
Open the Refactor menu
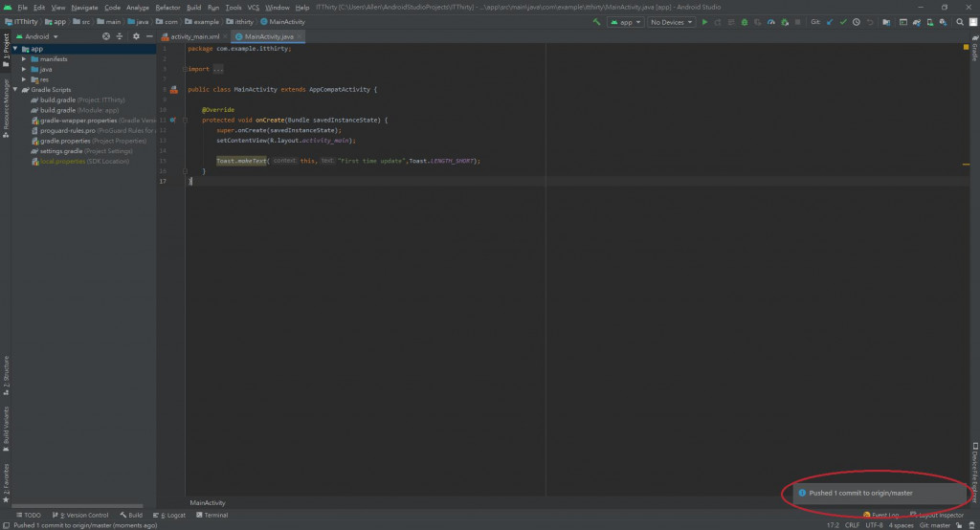pyautogui.click(x=167, y=8)
